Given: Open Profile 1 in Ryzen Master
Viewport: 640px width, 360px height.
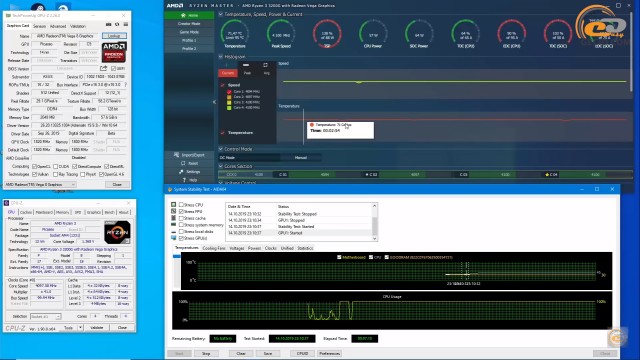Looking at the screenshot, I should pyautogui.click(x=189, y=40).
